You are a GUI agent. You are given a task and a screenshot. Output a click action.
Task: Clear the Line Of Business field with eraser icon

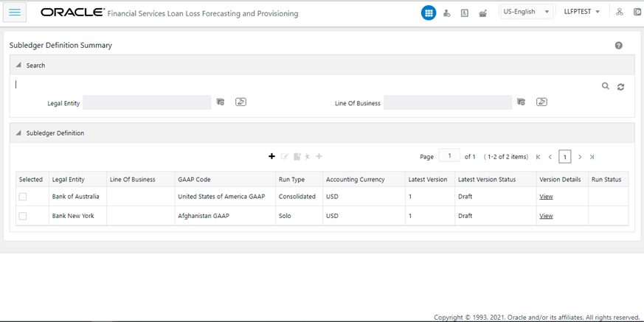point(541,102)
